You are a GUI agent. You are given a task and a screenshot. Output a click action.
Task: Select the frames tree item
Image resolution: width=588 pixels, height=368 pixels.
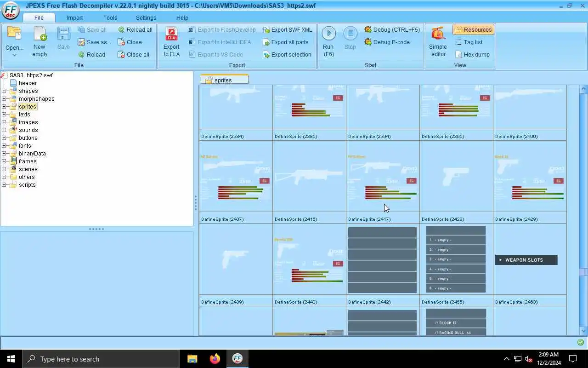pos(28,161)
